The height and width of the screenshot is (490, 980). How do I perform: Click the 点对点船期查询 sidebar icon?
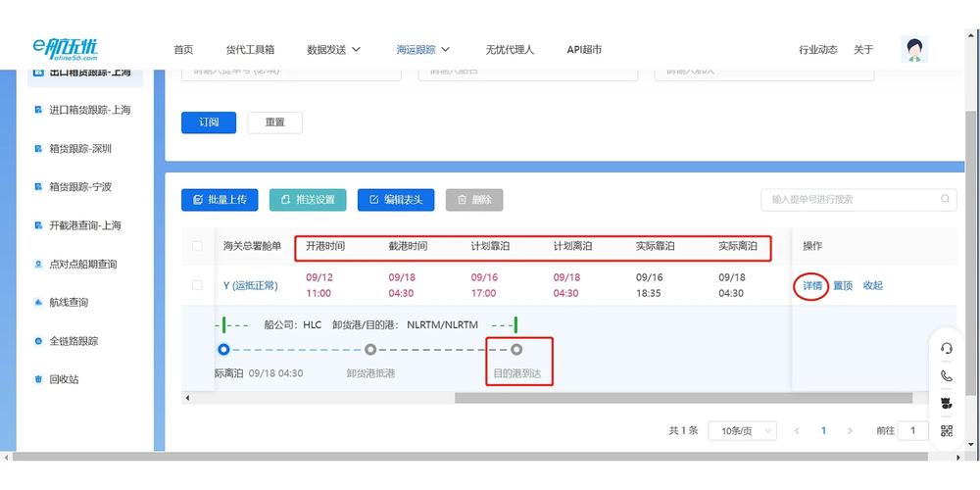38,265
